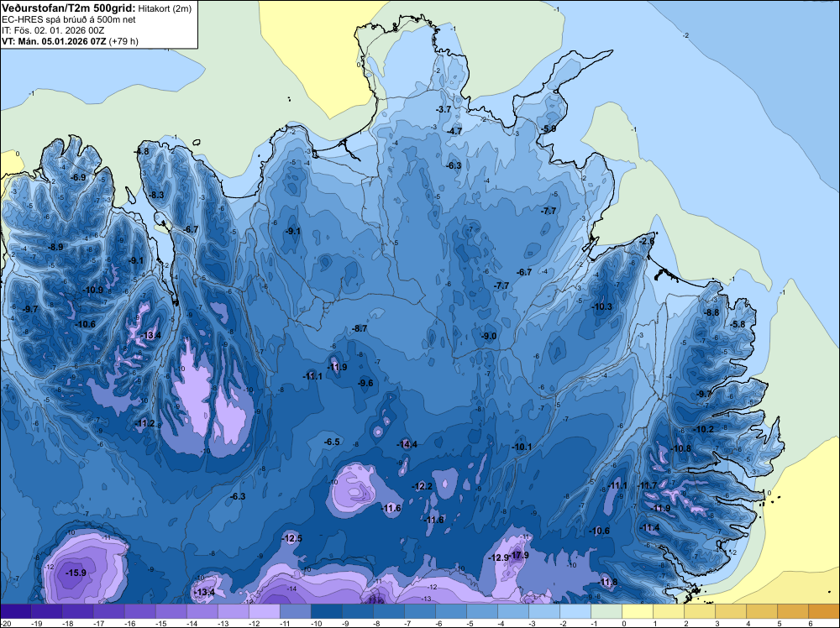The width and height of the screenshot is (840, 628).
Task: Select the legend swatch between -1 and 0
Action: 606,611
